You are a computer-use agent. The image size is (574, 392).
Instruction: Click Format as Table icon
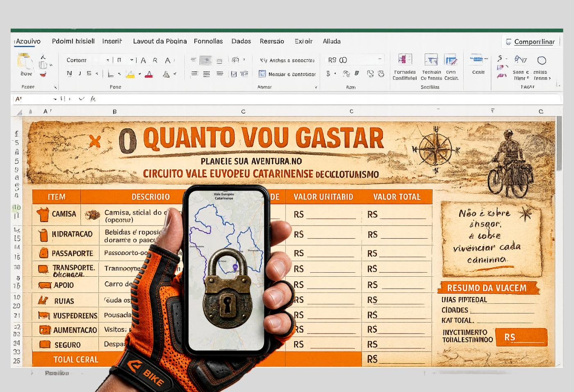[x=431, y=60]
